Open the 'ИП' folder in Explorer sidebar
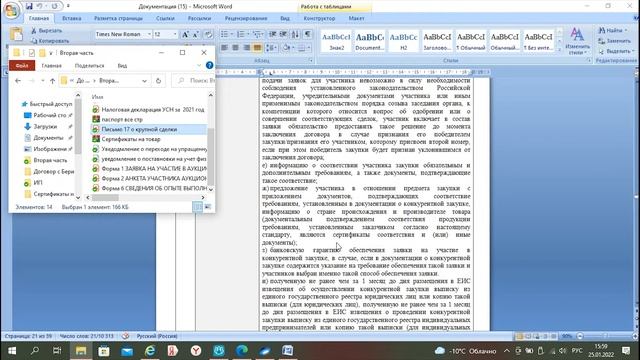Image resolution: width=640 pixels, height=360 pixels. [x=33, y=183]
